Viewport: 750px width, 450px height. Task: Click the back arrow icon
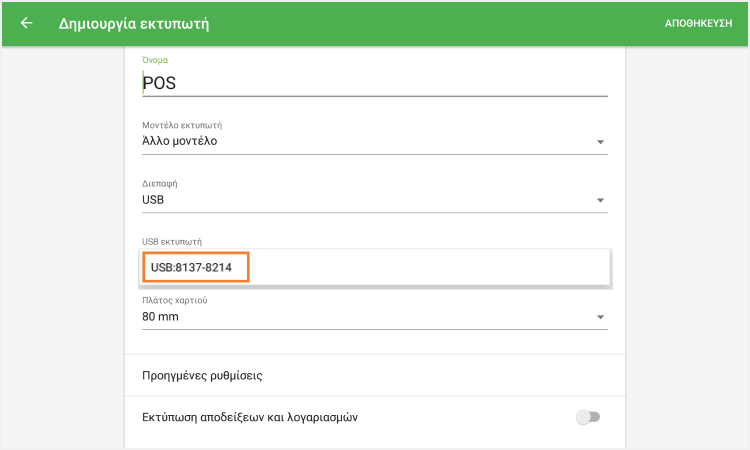26,22
